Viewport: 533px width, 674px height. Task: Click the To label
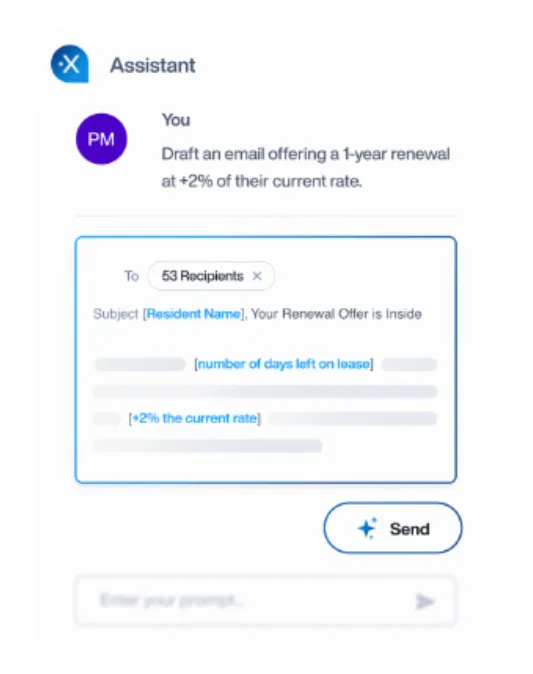click(x=132, y=276)
